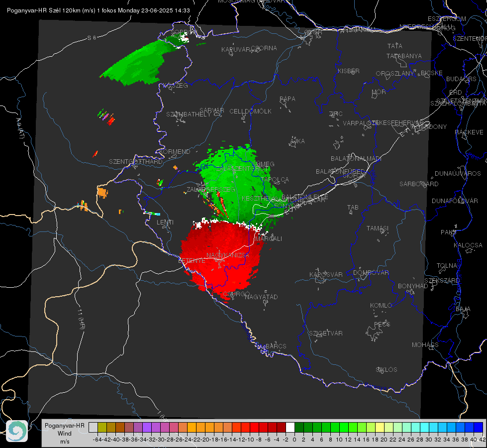Click the 11 (HR) road label

[81, 320]
